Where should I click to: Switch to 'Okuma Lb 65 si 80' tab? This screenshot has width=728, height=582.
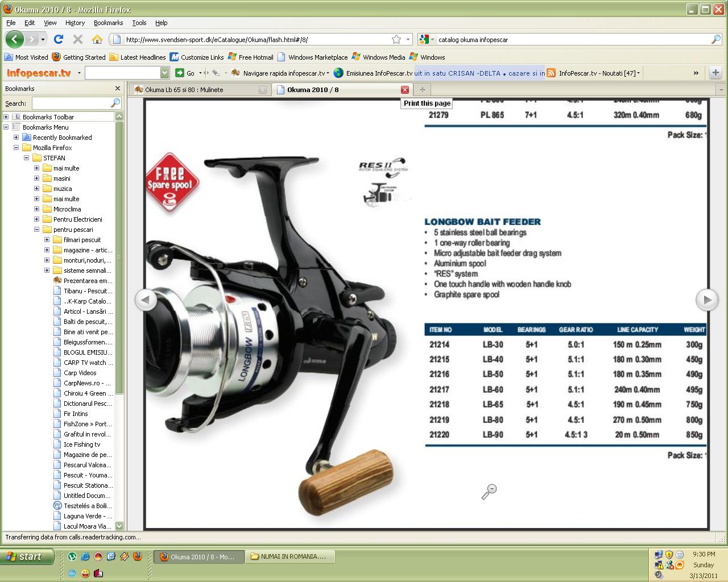click(x=193, y=90)
